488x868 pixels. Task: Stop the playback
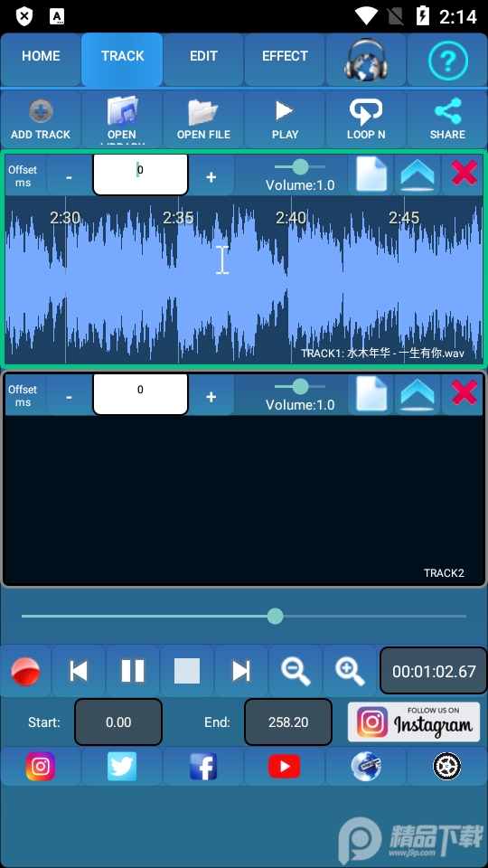click(187, 670)
